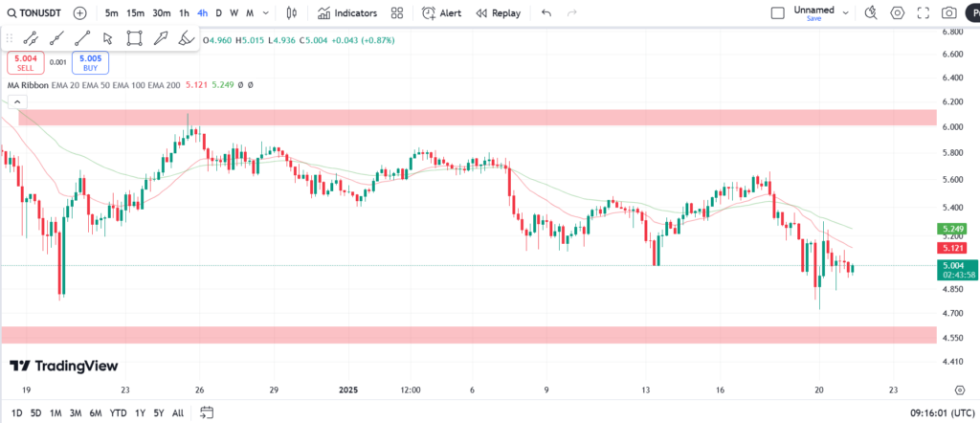
Task: Click the Go to date calendar icon
Action: coord(206,412)
